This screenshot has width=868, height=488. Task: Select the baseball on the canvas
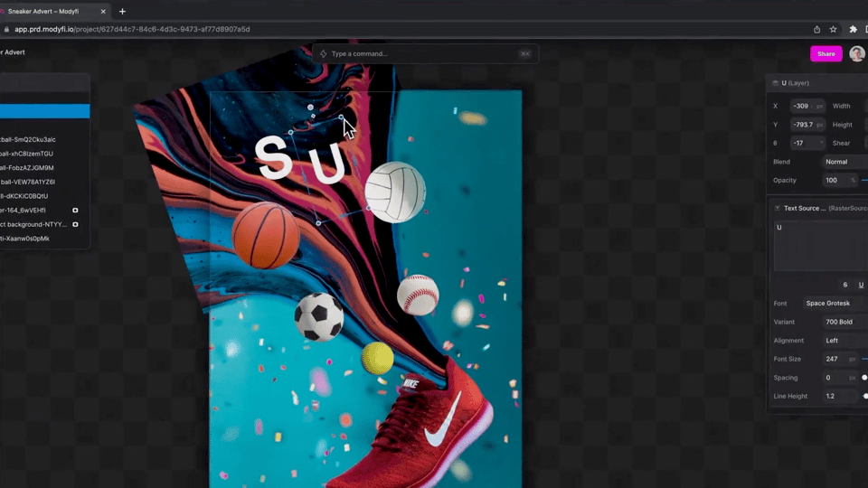point(418,295)
